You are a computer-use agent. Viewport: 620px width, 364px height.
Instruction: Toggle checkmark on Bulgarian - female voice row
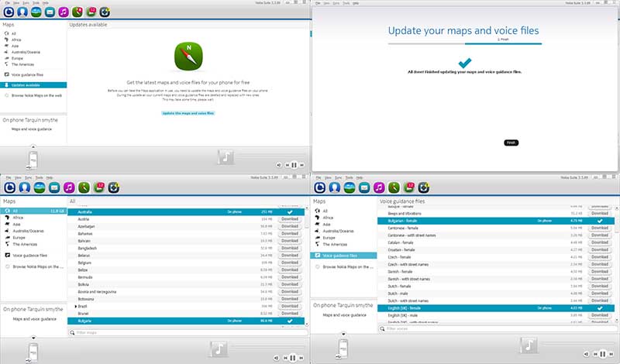600,221
